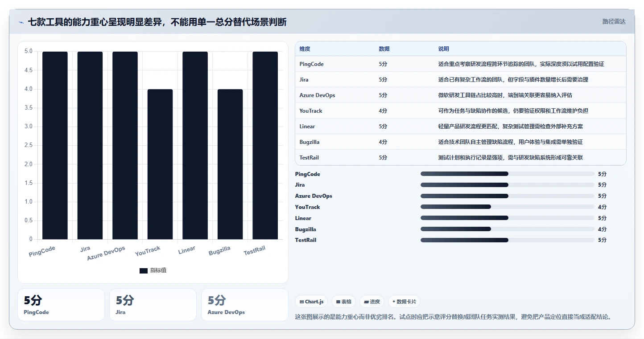The height and width of the screenshot is (339, 644).
Task: Click the 5分 score in TestRail table row
Action: click(x=383, y=158)
